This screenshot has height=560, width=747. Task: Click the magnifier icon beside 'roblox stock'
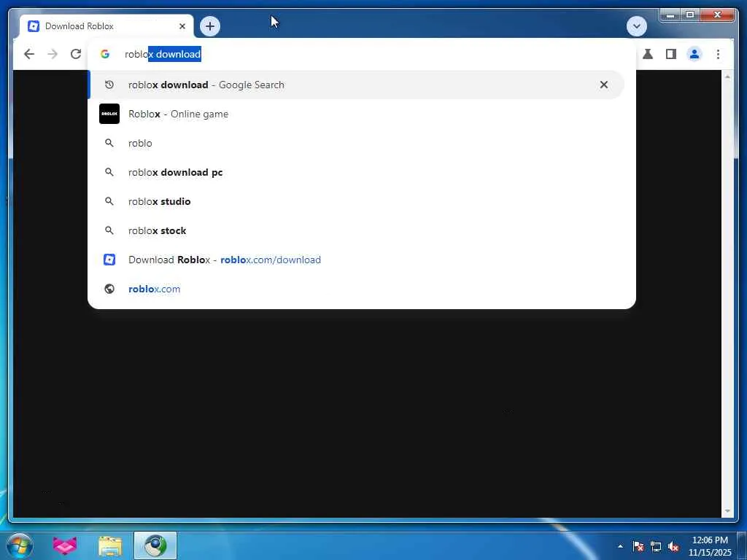tap(109, 230)
